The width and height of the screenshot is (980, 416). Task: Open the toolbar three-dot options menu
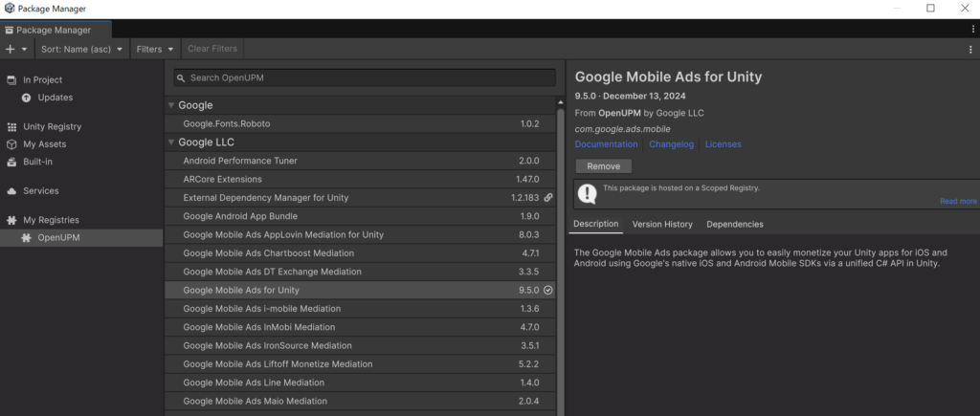point(970,49)
